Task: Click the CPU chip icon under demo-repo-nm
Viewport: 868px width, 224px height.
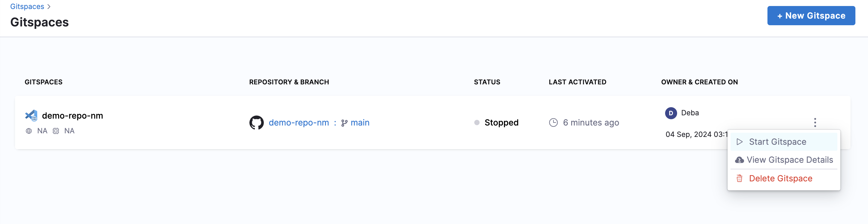Action: pyautogui.click(x=56, y=131)
